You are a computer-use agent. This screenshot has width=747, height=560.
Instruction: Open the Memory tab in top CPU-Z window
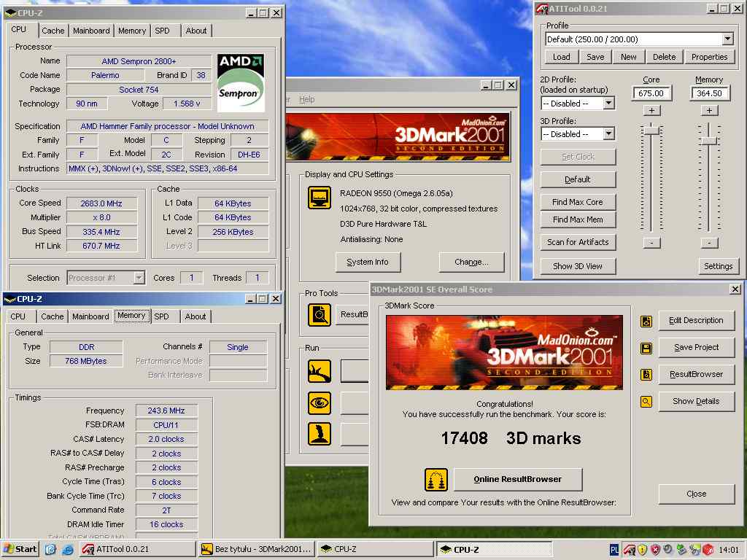[132, 31]
